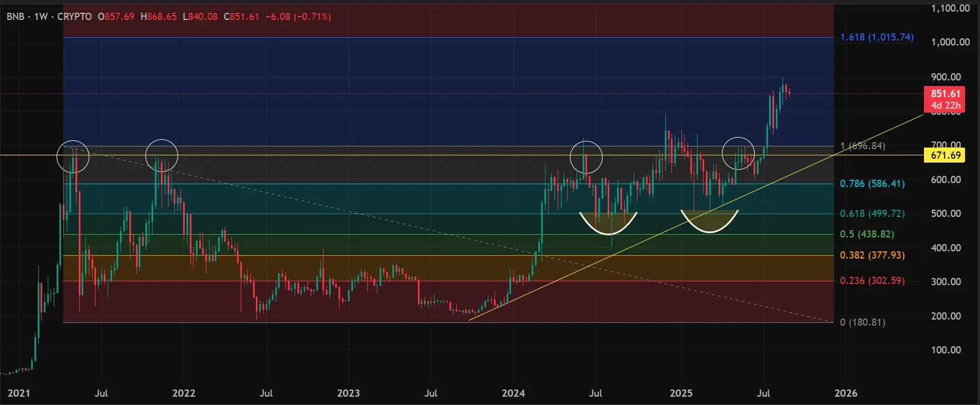Select the Fibonacci 0.236 (302.59) label
Viewport: 980px width, 405px height.
[872, 281]
